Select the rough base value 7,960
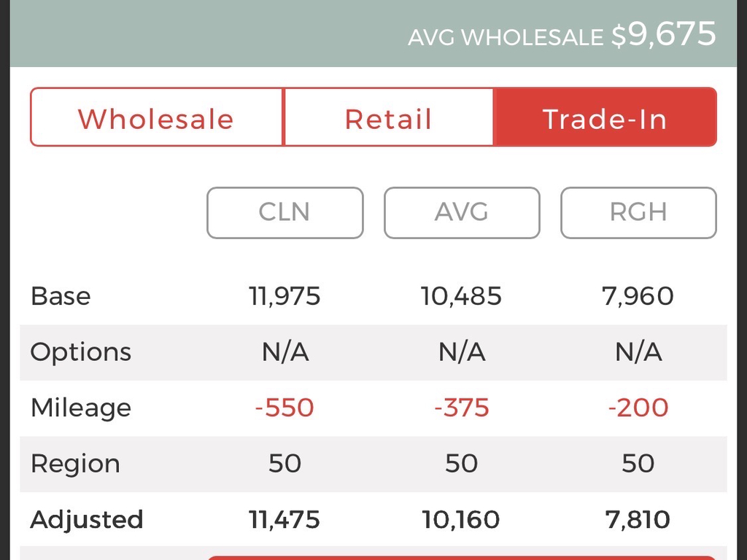747x560 pixels. coord(638,296)
